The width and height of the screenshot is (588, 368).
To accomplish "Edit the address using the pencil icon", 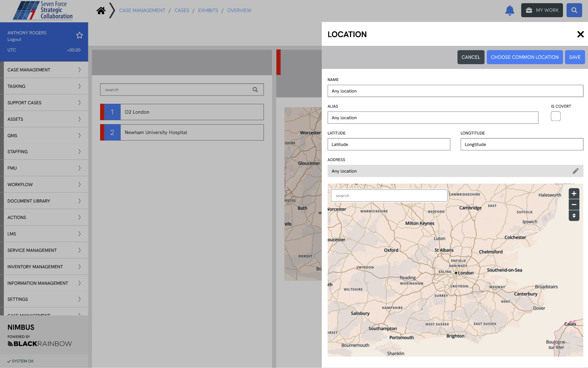I will coord(575,171).
